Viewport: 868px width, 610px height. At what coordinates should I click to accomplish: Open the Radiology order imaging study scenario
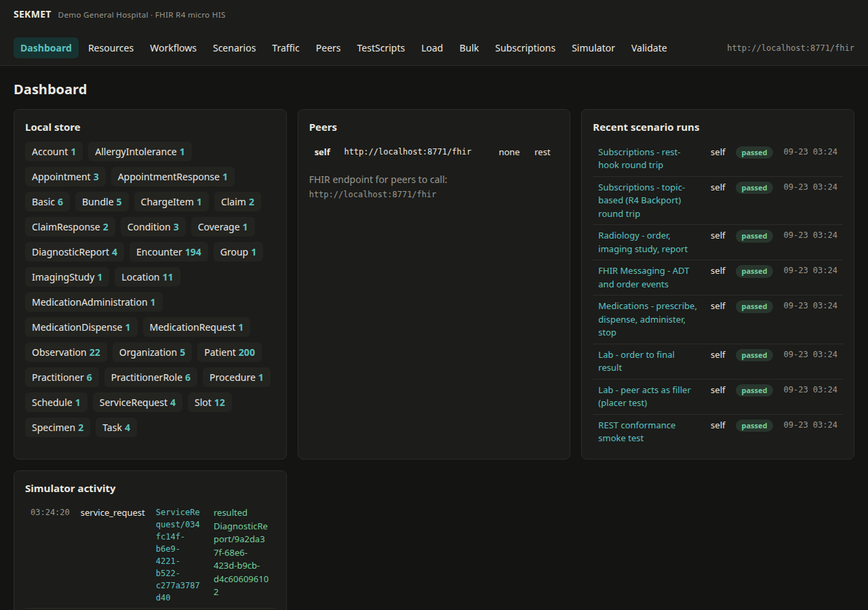643,242
